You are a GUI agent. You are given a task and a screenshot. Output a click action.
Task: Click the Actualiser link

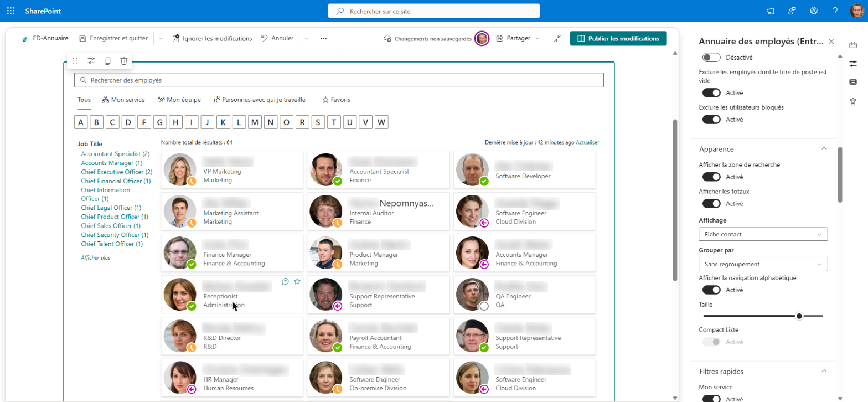point(587,142)
